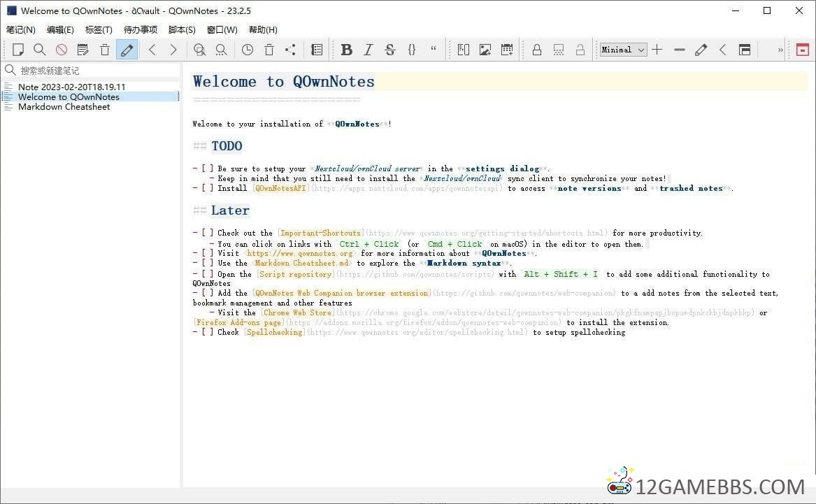This screenshot has width=816, height=504.
Task: Insert block quote using quotation mark icon
Action: click(x=434, y=50)
